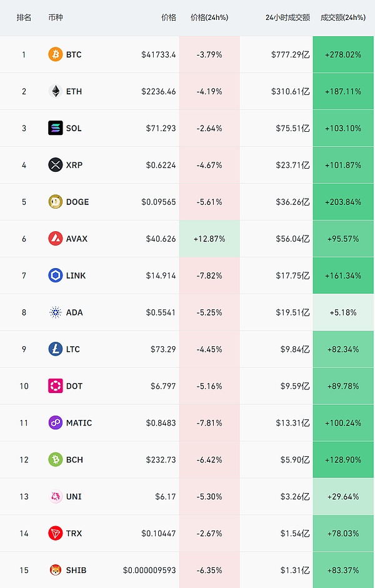Sort by 成交额(24h%) column header
375x588 pixels.
click(342, 17)
